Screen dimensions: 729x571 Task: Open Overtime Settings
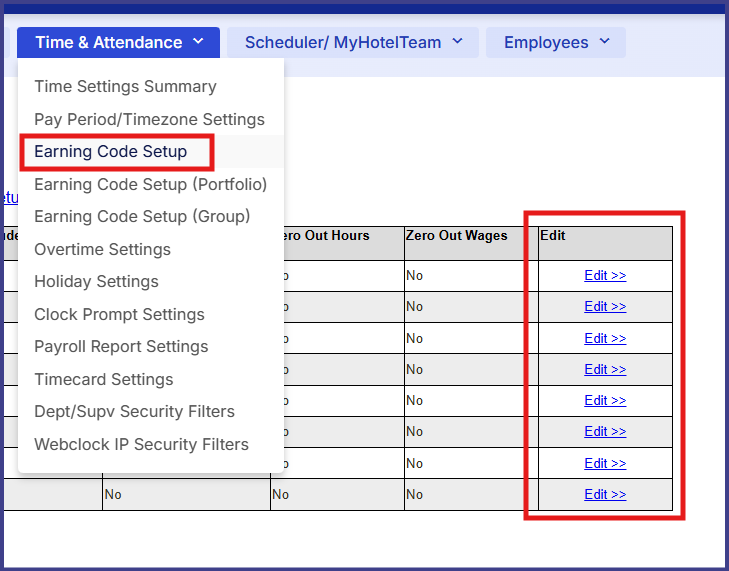click(102, 249)
